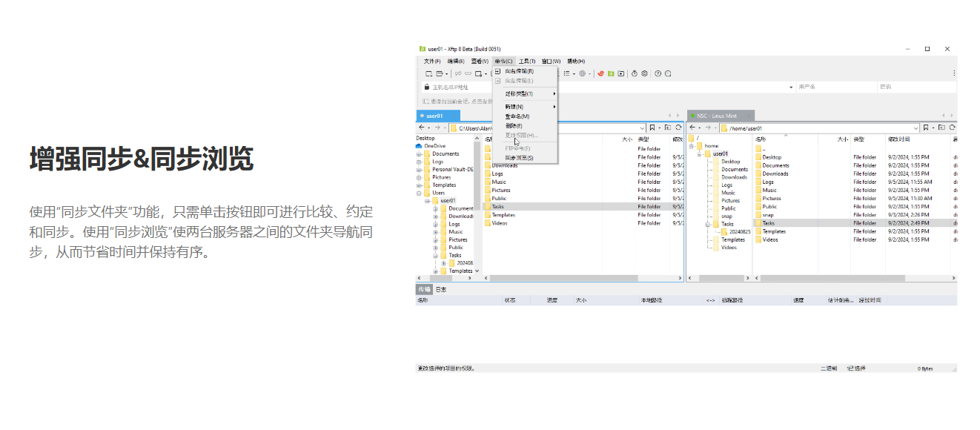Click the globe icon in the toolbar
Screen dimensions: 980x430
tap(582, 73)
